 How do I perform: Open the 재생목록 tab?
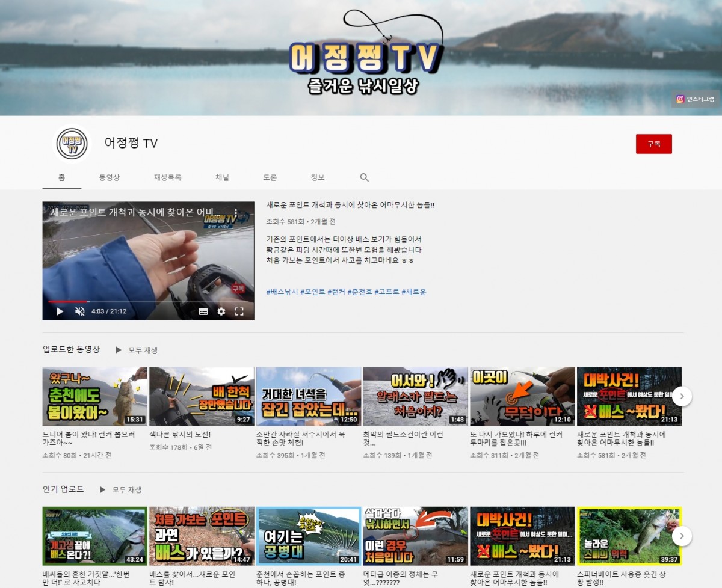(167, 177)
